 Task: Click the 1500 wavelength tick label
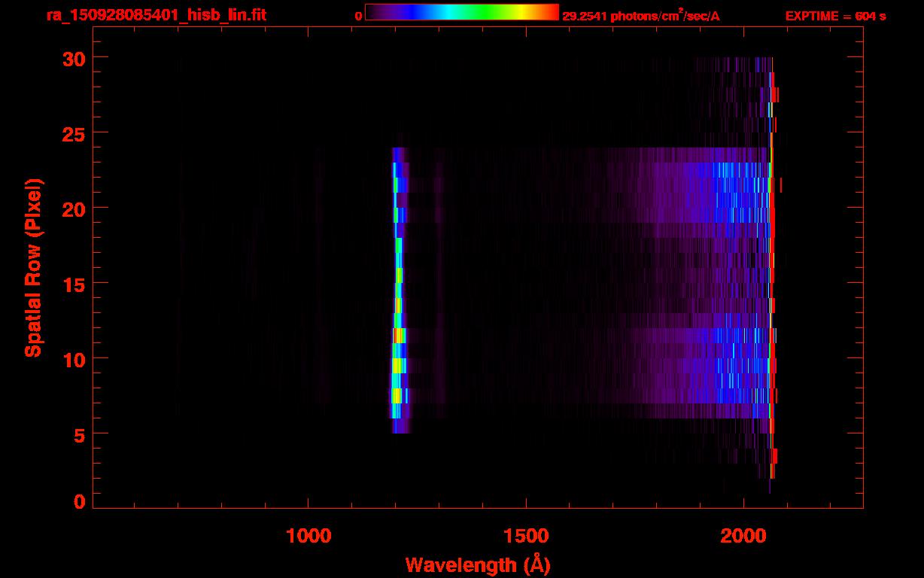(525, 536)
